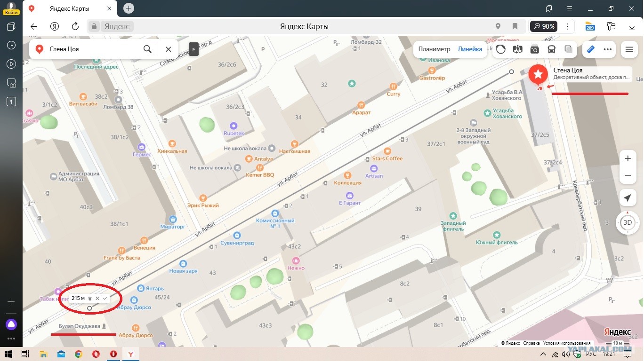644x363 pixels.
Task: Toggle the blue ruler tool
Action: 591,49
